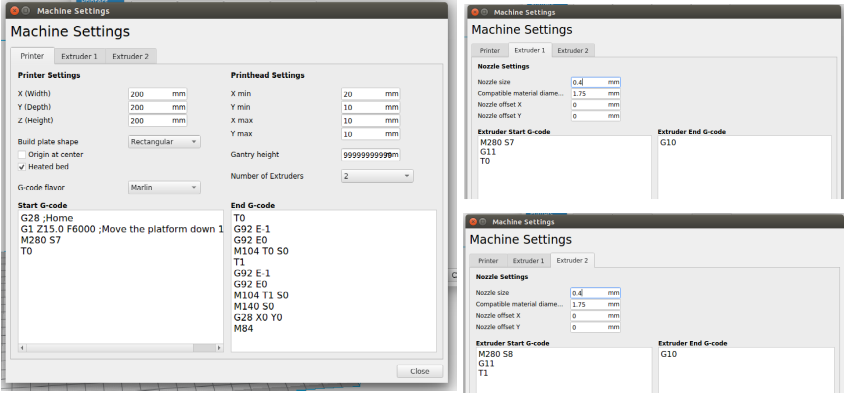Click the Z (Height) input field

pos(158,121)
